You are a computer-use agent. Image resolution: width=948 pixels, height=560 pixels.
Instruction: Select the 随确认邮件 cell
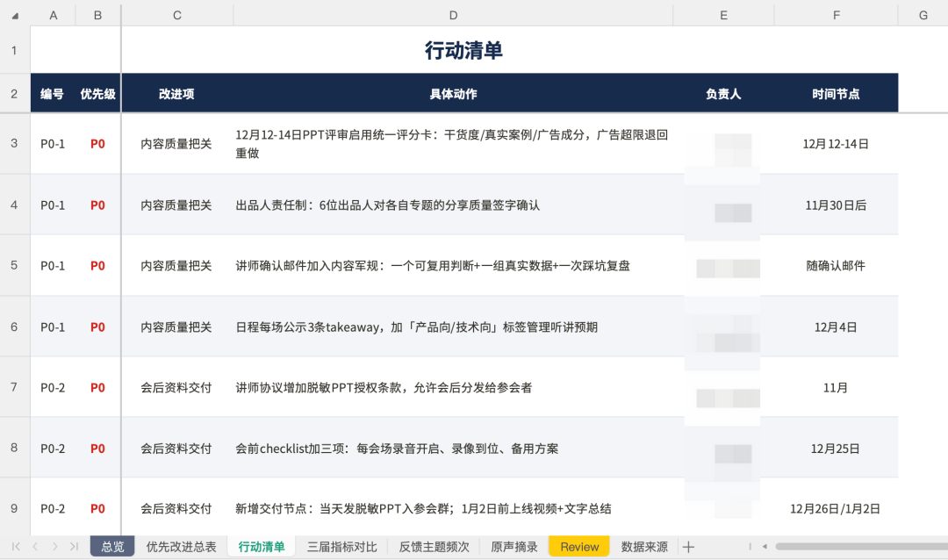coord(837,265)
